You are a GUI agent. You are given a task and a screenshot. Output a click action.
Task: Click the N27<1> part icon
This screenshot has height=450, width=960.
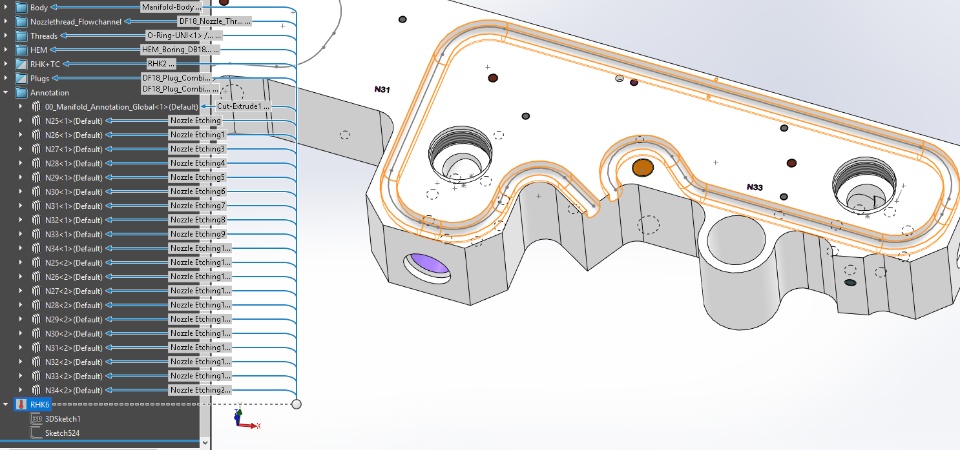point(36,149)
